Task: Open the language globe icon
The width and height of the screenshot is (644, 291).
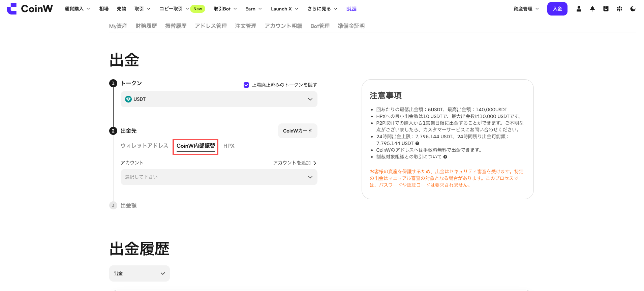Action: [x=619, y=9]
